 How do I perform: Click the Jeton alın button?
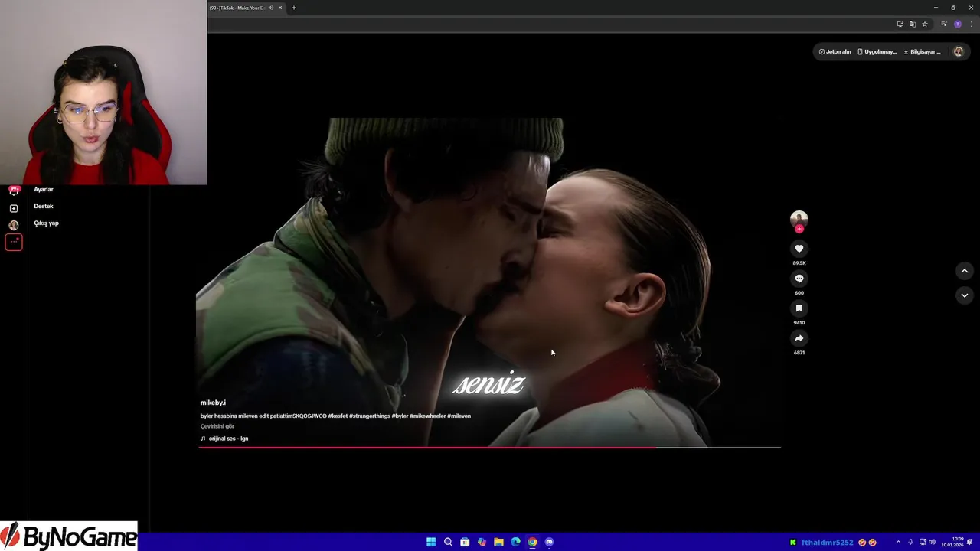(835, 52)
